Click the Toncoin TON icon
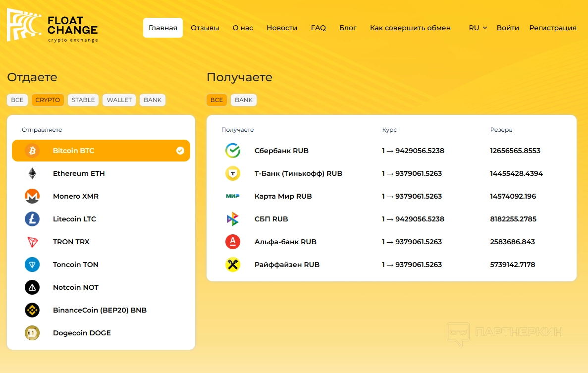The width and height of the screenshot is (588, 373). [x=32, y=265]
